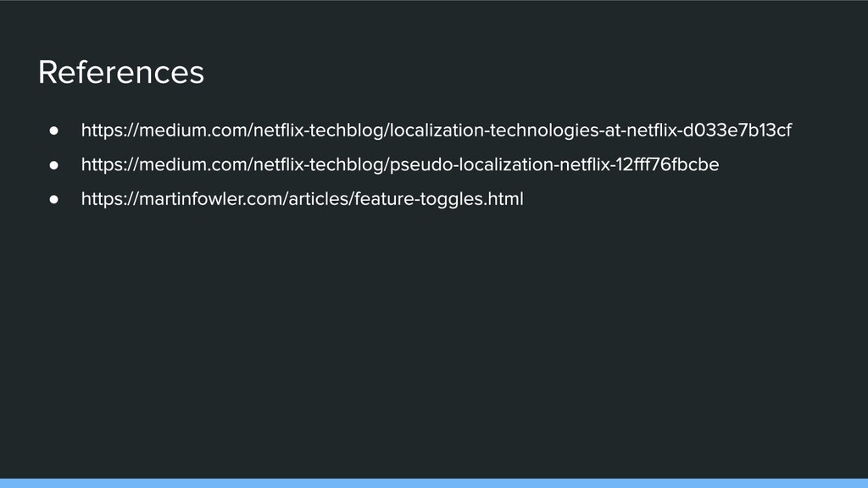Screen dimensions: 868x488
Task: Click the bullet before the martinfowler link
Action: coord(53,199)
